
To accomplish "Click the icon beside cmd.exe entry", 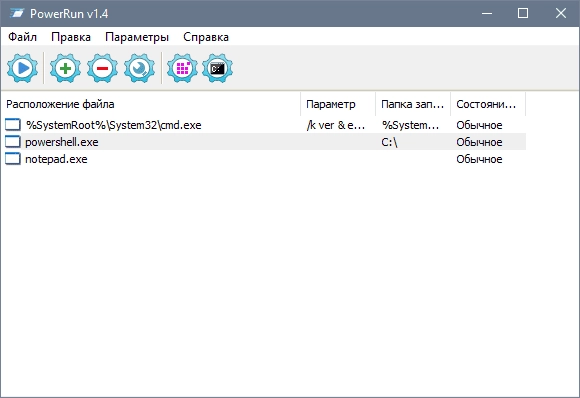I will 13,125.
